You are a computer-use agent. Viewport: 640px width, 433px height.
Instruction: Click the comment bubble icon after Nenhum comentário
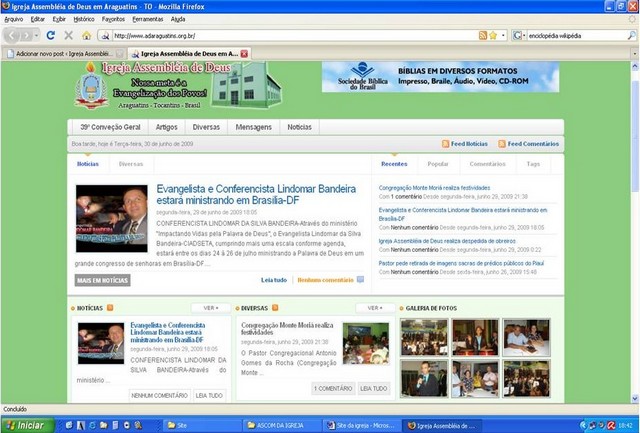360,280
